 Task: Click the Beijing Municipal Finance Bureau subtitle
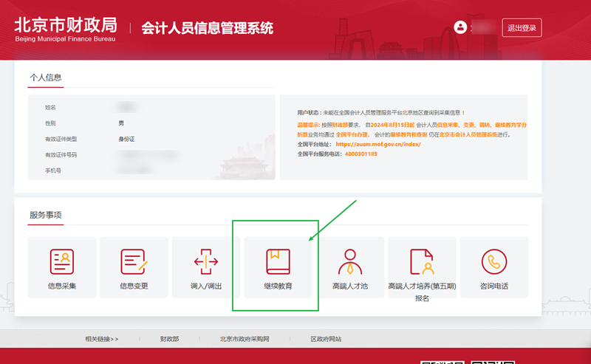(x=65, y=39)
